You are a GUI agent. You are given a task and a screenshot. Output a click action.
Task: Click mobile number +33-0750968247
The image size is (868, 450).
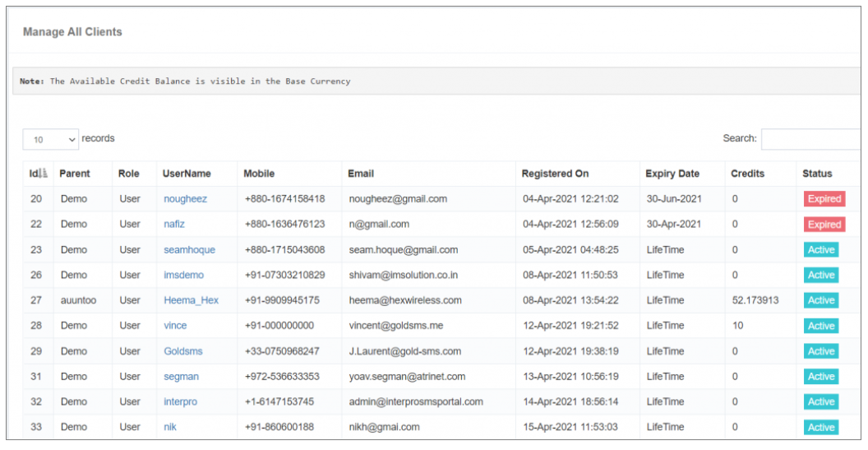(282, 351)
